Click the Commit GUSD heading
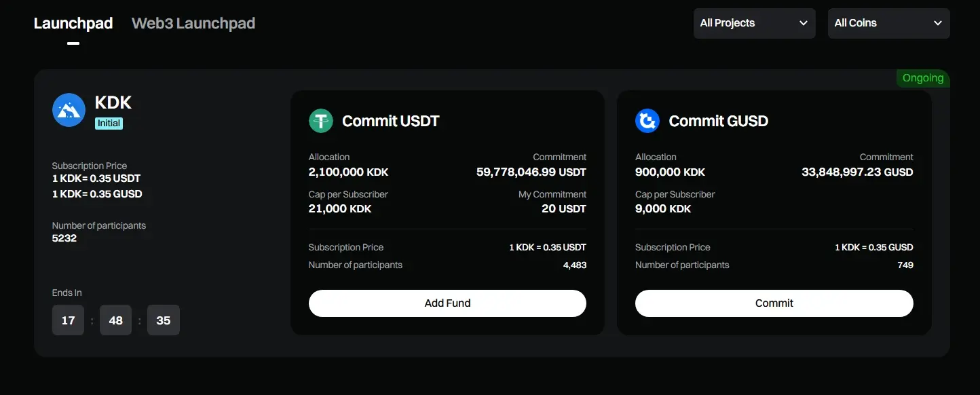Image resolution: width=980 pixels, height=395 pixels. [718, 121]
